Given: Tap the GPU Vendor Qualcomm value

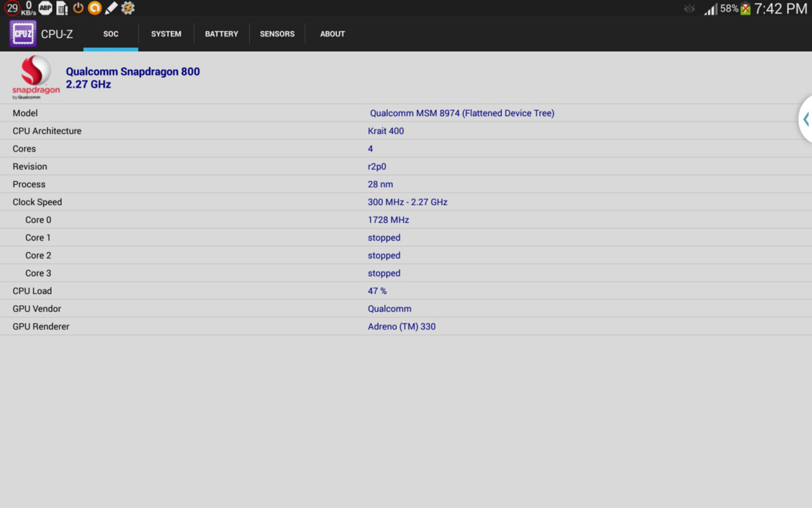Looking at the screenshot, I should pos(390,309).
